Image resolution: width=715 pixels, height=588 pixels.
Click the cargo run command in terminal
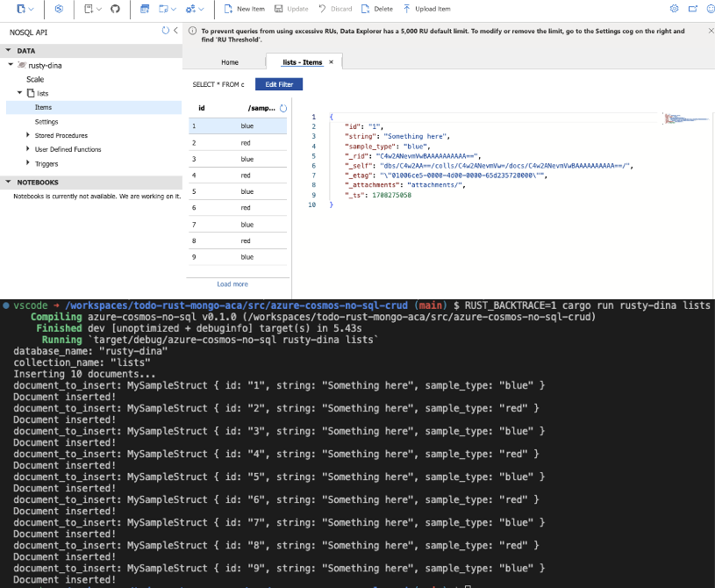(587, 305)
